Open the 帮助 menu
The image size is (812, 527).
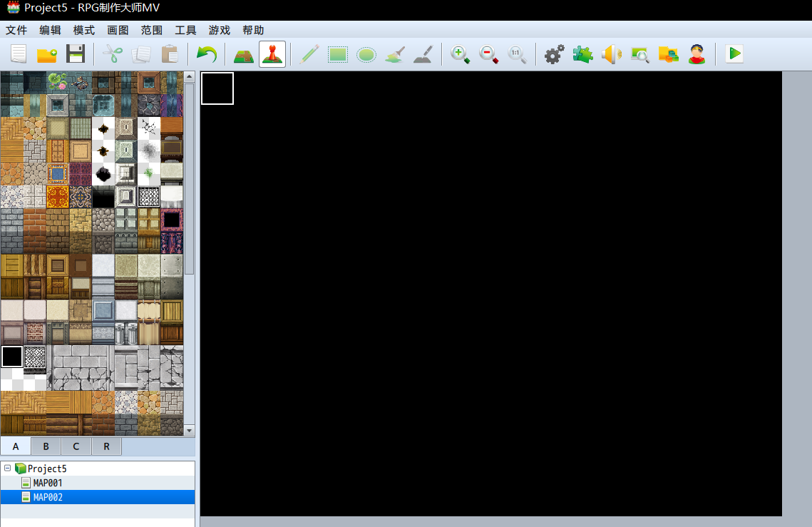click(253, 30)
